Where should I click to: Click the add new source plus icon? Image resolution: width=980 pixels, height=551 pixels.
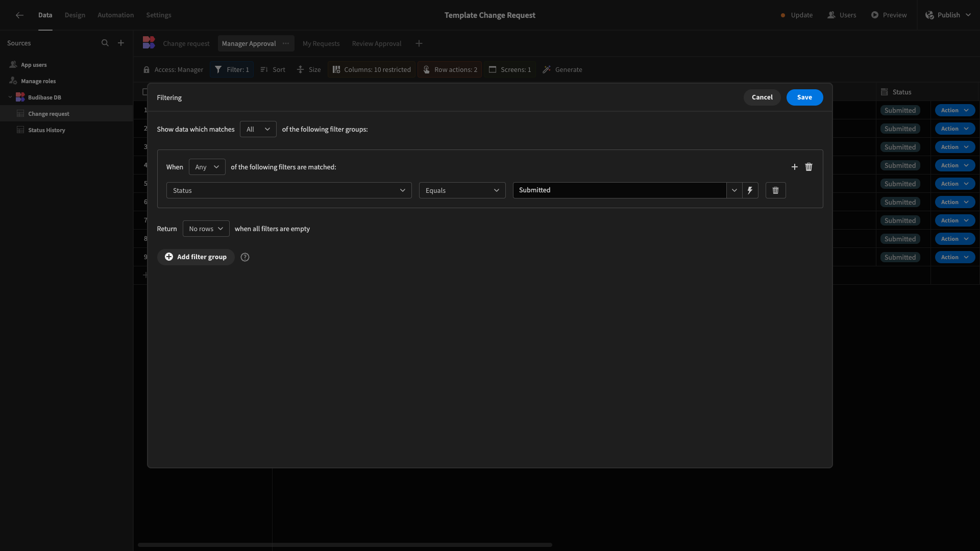click(120, 42)
